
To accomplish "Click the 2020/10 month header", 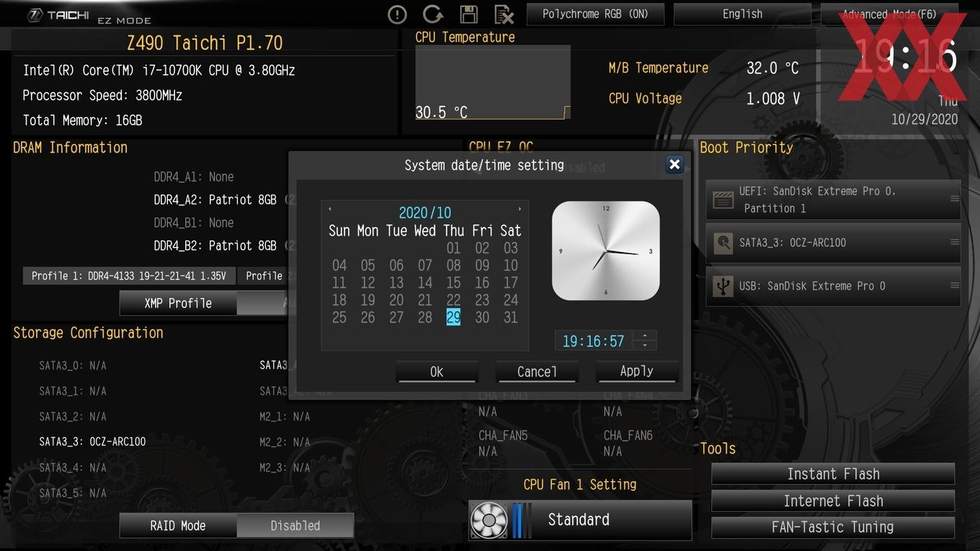I will tap(425, 212).
